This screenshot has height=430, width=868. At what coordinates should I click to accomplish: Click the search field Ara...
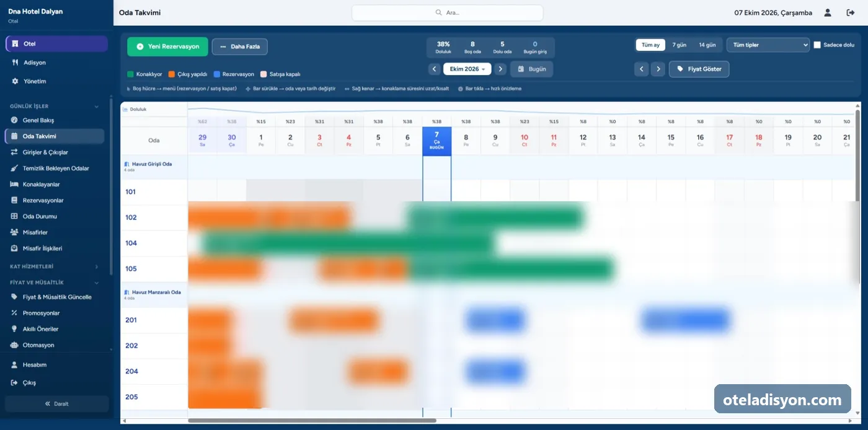(x=448, y=12)
